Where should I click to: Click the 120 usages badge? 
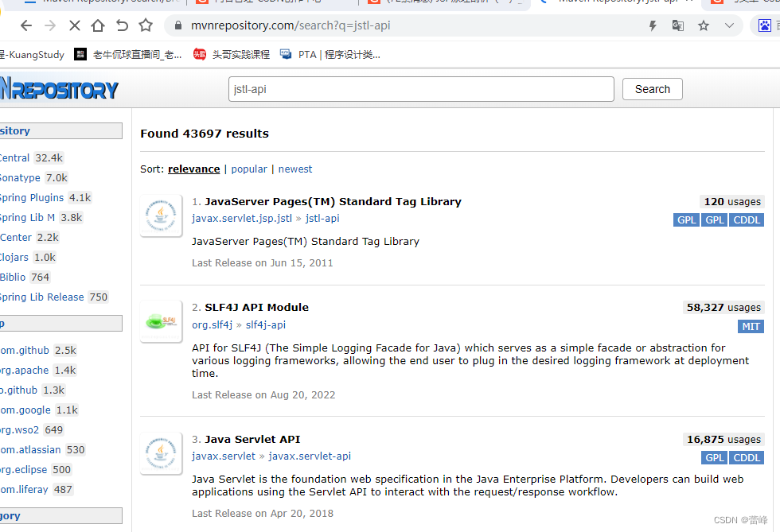732,201
